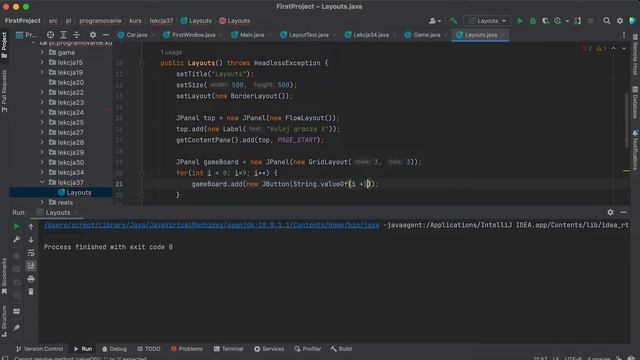Show the hidden tabs list via the three-dots icon
640x360 pixels.
(x=624, y=35)
